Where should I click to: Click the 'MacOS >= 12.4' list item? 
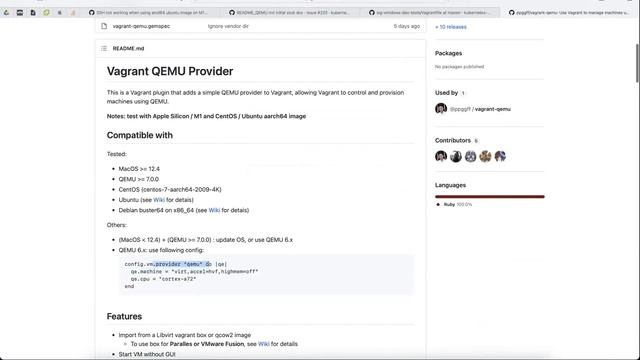[x=139, y=169]
